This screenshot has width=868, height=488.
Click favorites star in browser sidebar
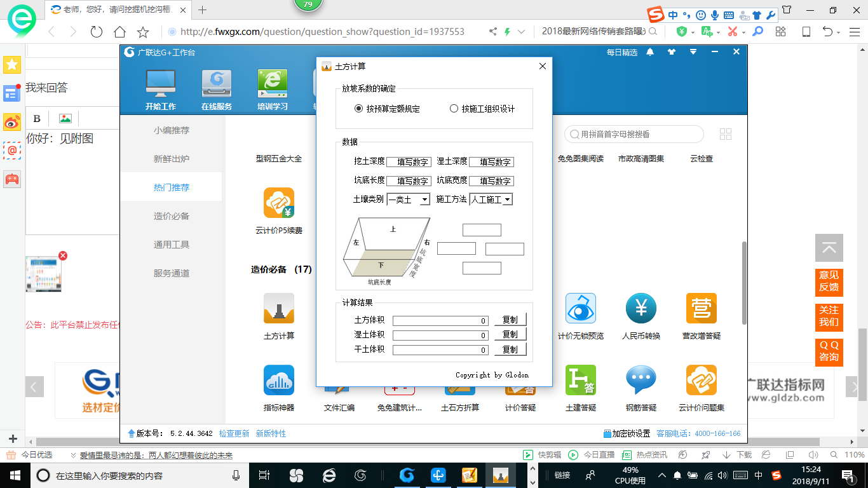pyautogui.click(x=12, y=65)
